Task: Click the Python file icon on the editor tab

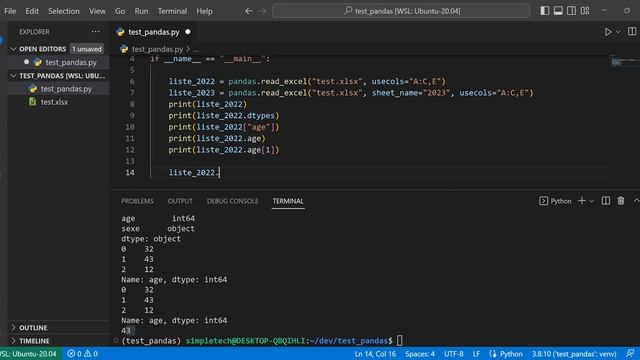Action: pyautogui.click(x=120, y=32)
